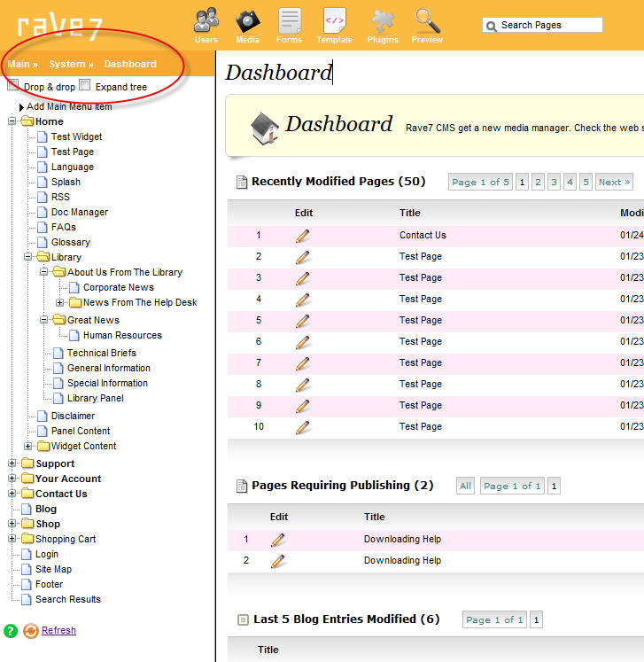Click the Library folder icon
The width and height of the screenshot is (644, 662).
click(43, 257)
